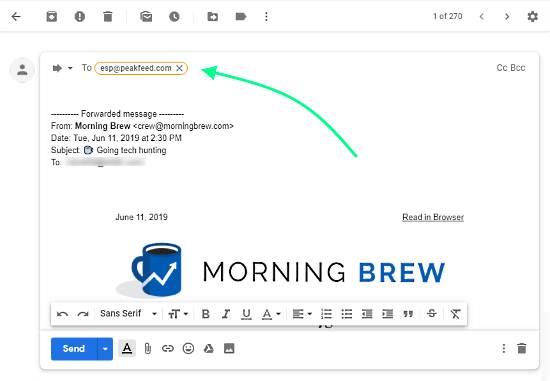
Task: Open the Read in Browser link
Action: (x=433, y=217)
